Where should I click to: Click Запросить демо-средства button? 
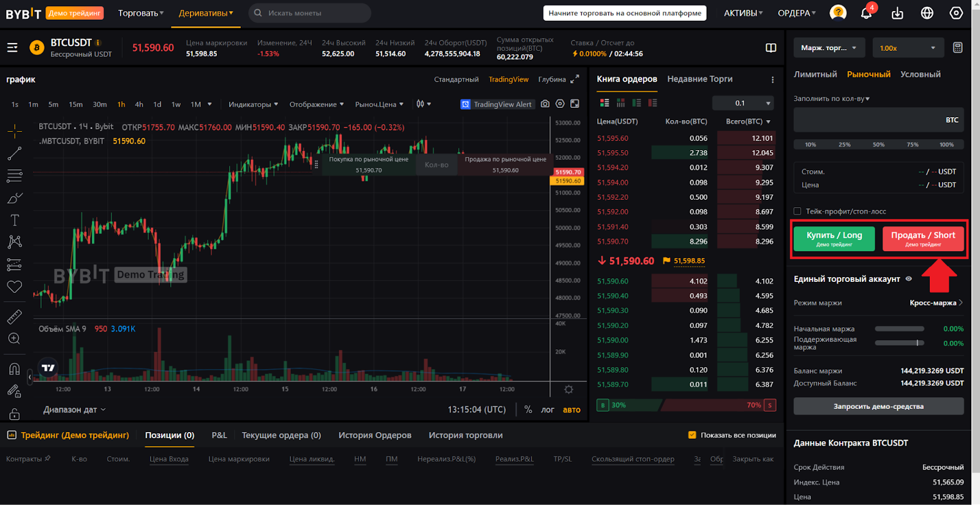pyautogui.click(x=878, y=406)
